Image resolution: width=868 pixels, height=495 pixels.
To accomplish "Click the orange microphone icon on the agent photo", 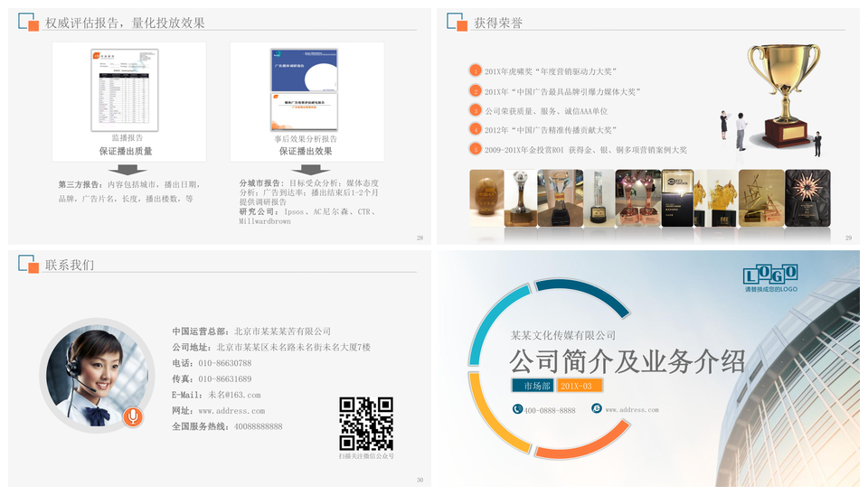I will point(132,416).
